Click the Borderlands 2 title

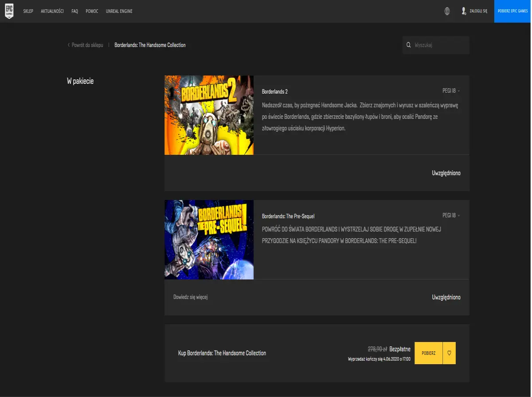(275, 92)
